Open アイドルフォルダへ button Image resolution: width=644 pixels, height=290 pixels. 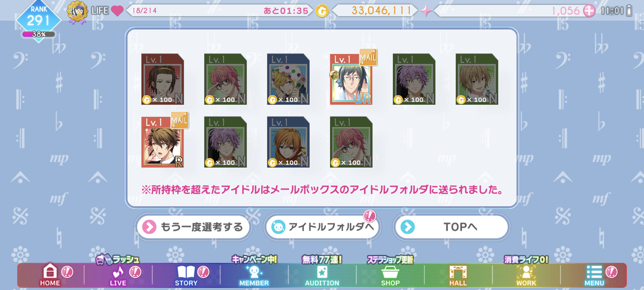click(x=322, y=227)
